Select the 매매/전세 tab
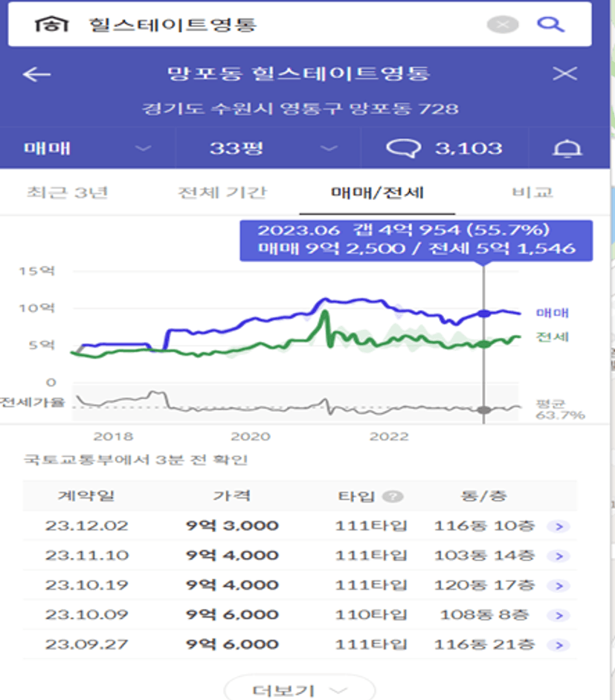 pos(377,193)
